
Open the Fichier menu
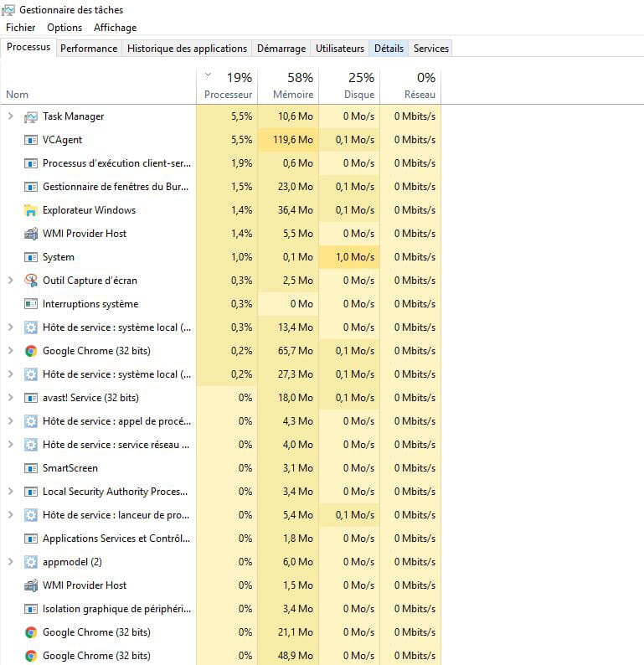[x=20, y=28]
